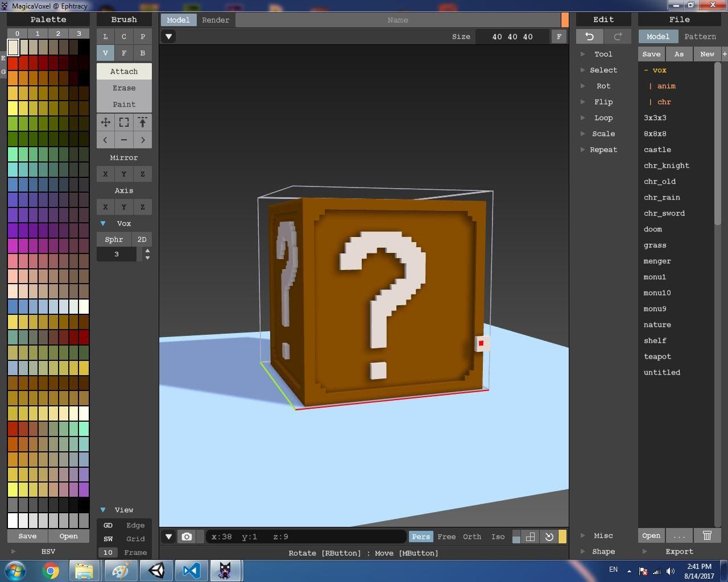Screen dimensions: 728x582
Task: Click the Size 40 40 40 field
Action: (512, 36)
